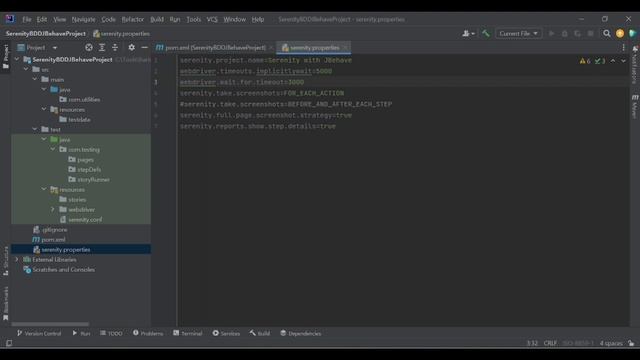Click SerenityBDDJBehaveProject breadcrumb in navigation bar
This screenshot has height=360, width=640.
pos(46,34)
